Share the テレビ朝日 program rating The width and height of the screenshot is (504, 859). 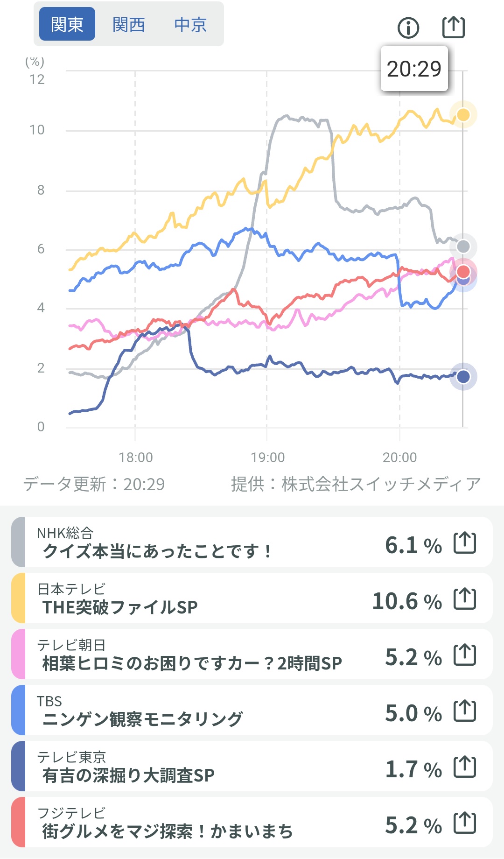click(465, 655)
